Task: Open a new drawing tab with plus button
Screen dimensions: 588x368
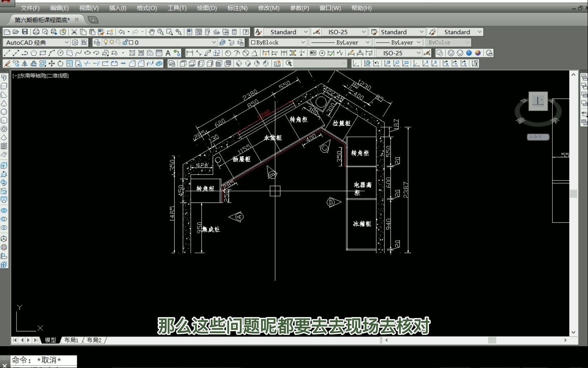Action: click(93, 20)
